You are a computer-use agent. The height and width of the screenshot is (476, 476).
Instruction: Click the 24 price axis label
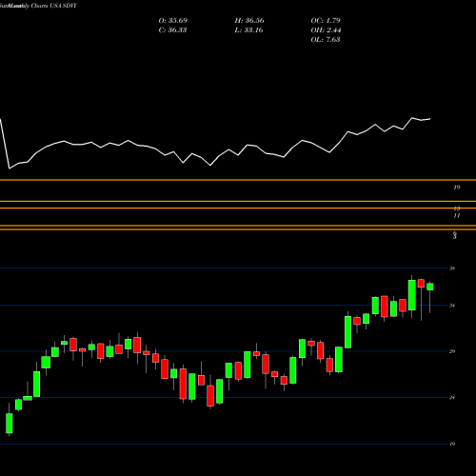coord(452,398)
